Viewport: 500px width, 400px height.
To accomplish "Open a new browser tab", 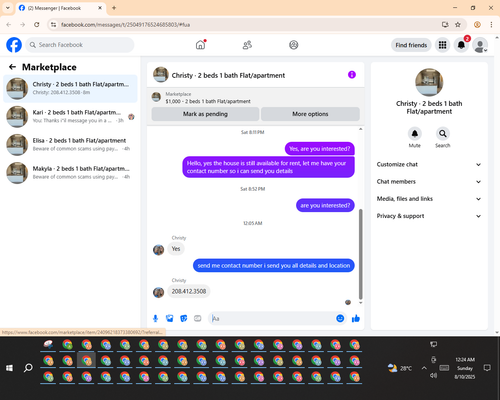I will click(x=114, y=8).
